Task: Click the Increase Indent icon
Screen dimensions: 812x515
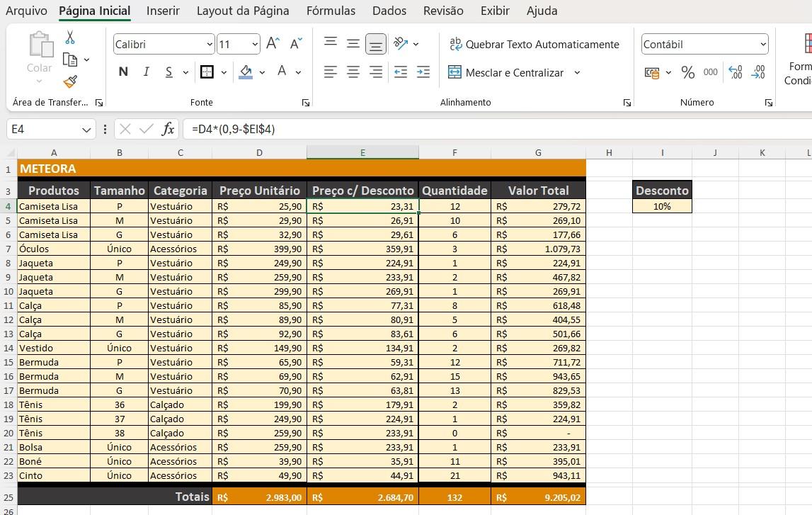Action: pyautogui.click(x=423, y=72)
